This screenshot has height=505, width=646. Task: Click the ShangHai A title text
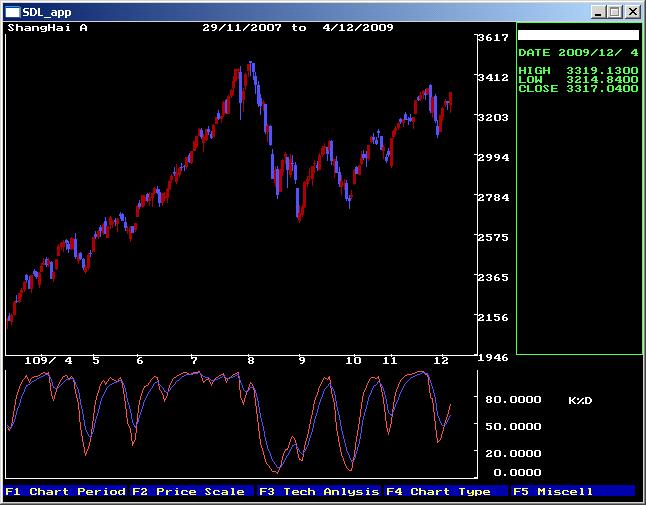(x=47, y=28)
